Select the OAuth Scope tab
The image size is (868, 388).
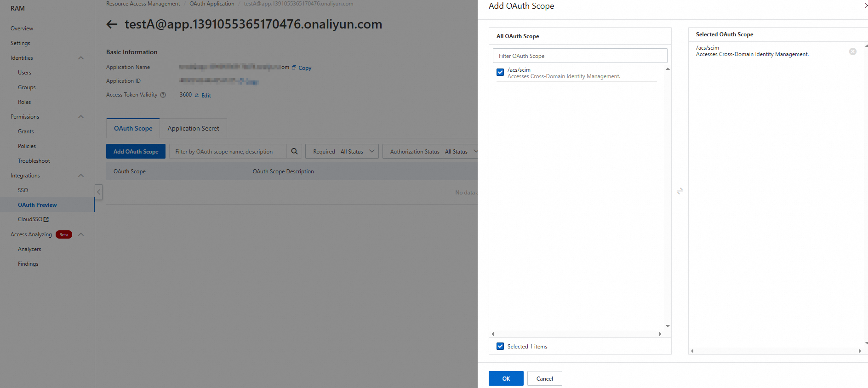133,128
